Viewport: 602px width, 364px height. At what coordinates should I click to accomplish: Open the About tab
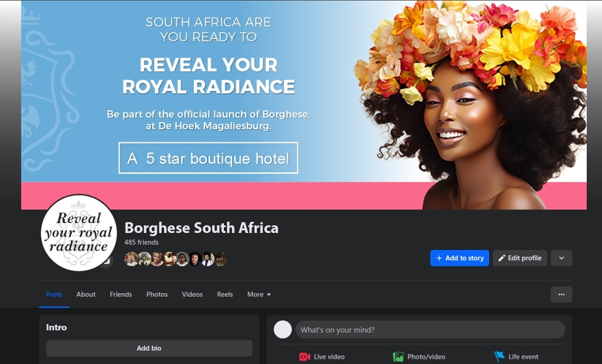pos(86,294)
